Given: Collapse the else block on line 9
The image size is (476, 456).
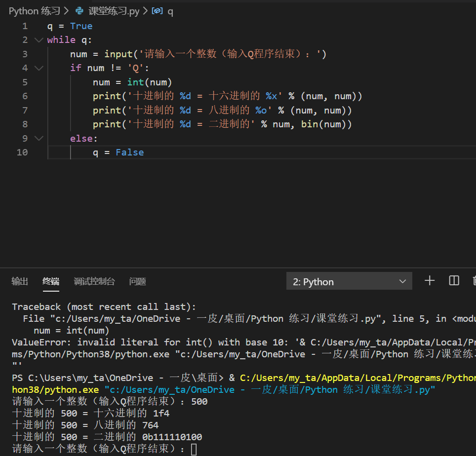Looking at the screenshot, I should 39,138.
